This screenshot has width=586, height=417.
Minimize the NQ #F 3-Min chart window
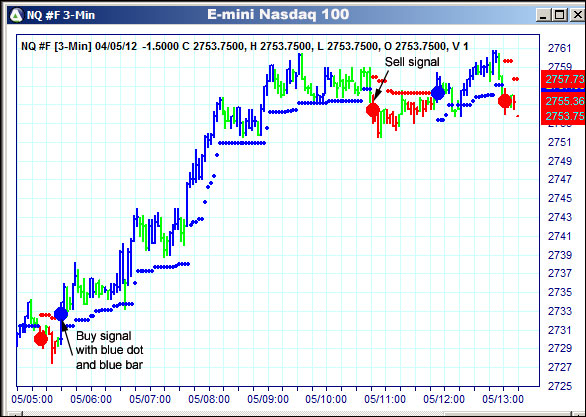click(543, 15)
